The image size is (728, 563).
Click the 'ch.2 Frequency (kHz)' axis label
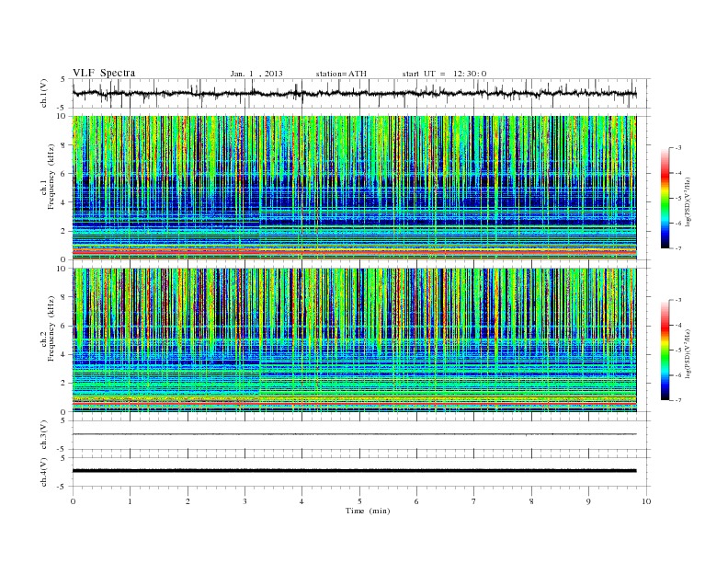[48, 328]
